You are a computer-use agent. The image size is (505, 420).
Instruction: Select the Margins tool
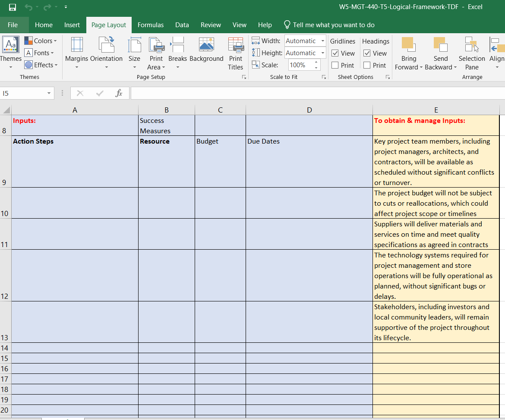tap(76, 52)
